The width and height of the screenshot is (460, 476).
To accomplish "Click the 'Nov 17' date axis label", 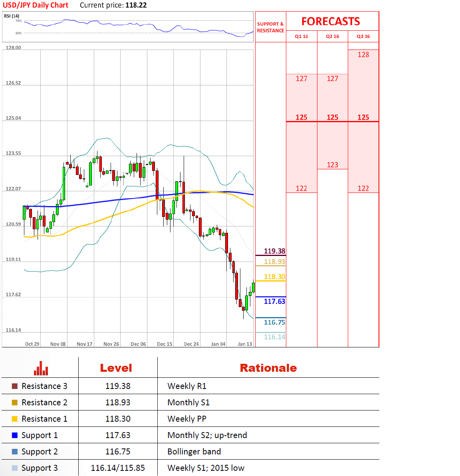I will [x=84, y=344].
